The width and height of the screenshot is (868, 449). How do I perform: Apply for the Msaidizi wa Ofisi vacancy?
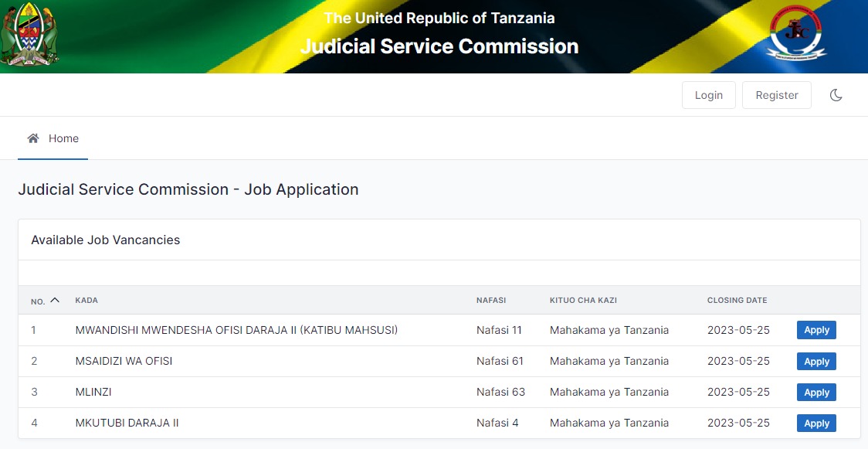point(815,361)
